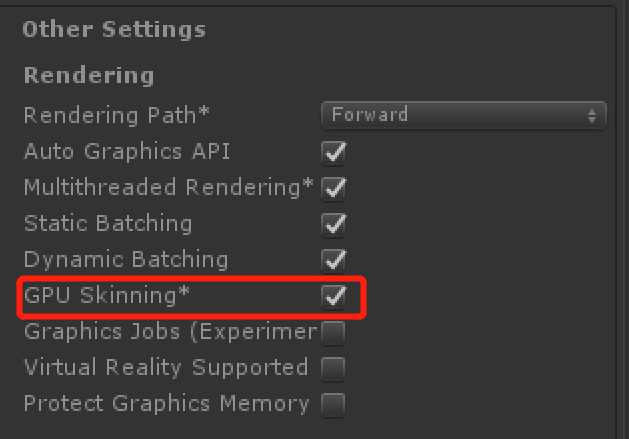Click the Protect Graphics Memory label
This screenshot has height=439, width=629.
(166, 403)
